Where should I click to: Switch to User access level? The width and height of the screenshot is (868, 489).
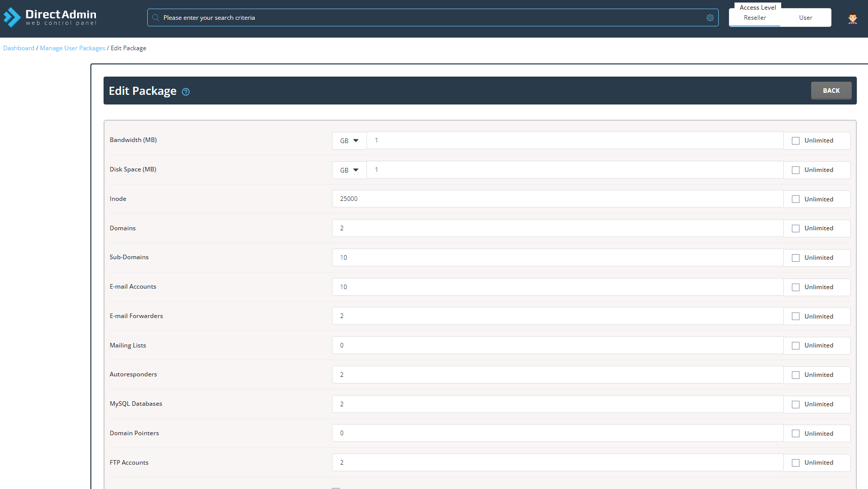point(806,18)
